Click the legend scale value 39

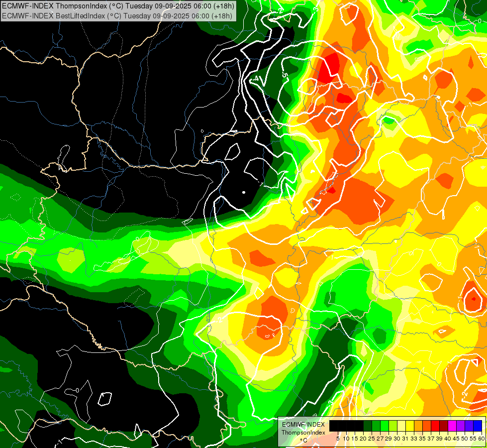439,439
